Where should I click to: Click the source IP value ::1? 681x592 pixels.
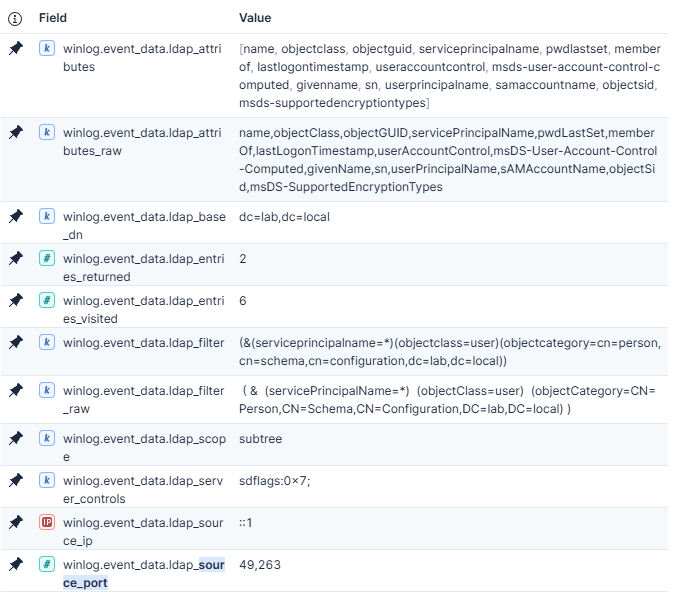(x=245, y=523)
